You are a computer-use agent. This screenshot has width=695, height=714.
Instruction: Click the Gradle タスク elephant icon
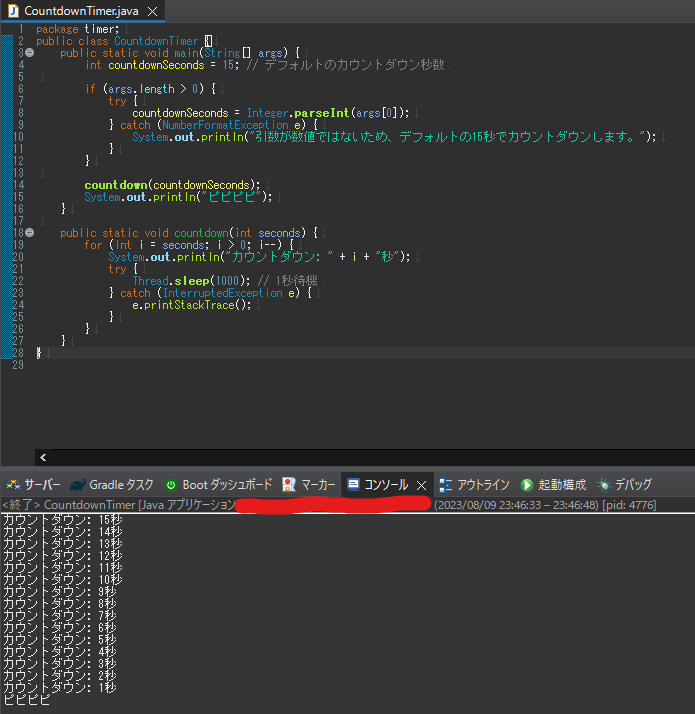tap(78, 485)
